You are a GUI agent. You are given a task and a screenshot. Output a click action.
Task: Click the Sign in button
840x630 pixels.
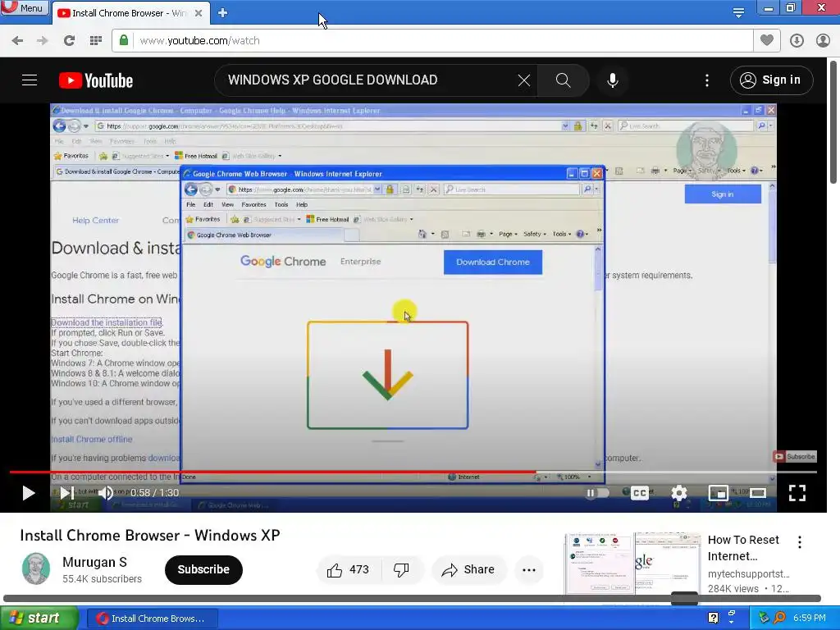[x=771, y=80]
